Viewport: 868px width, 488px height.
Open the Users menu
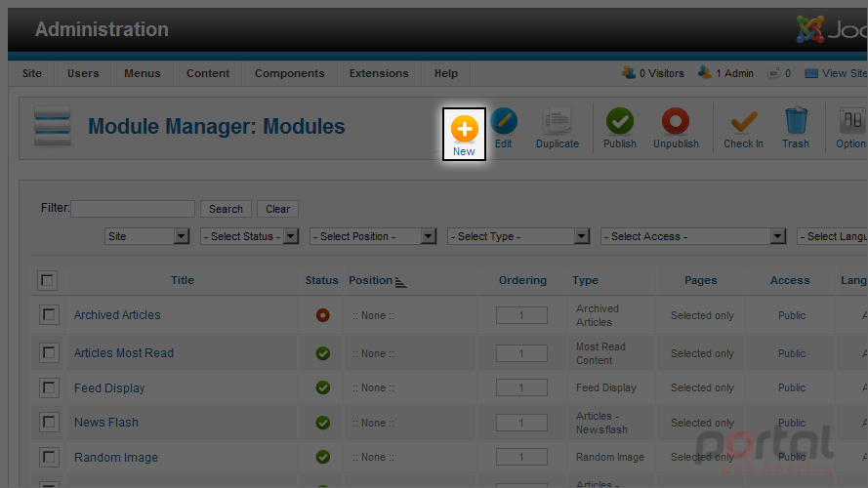(x=83, y=73)
